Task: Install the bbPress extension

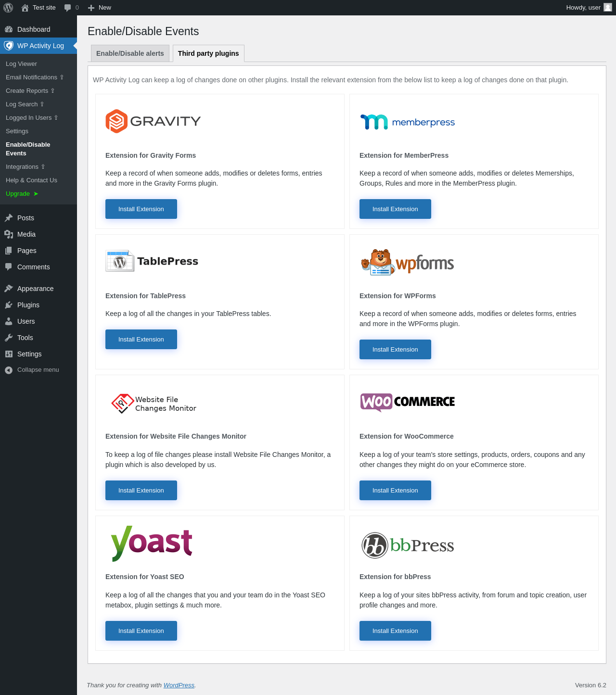Action: point(395,631)
